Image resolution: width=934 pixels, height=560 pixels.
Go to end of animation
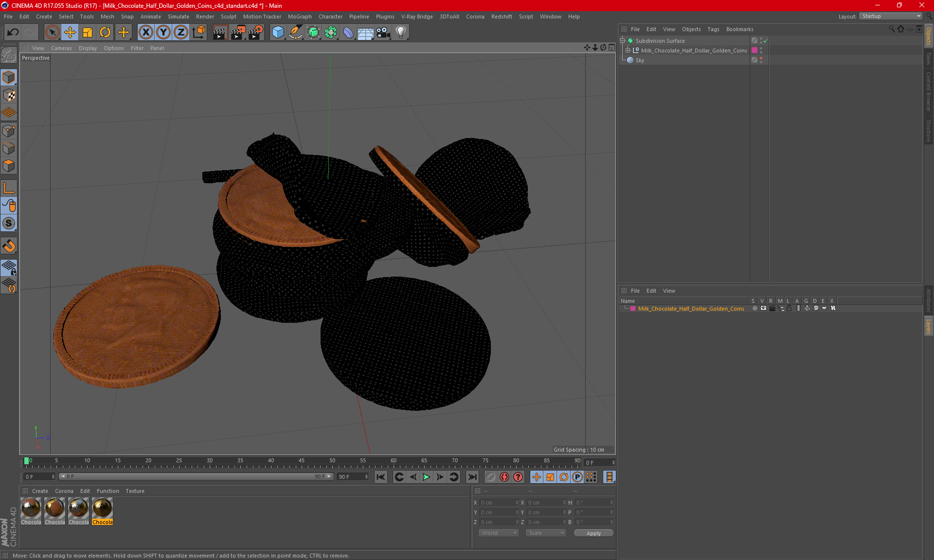472,477
